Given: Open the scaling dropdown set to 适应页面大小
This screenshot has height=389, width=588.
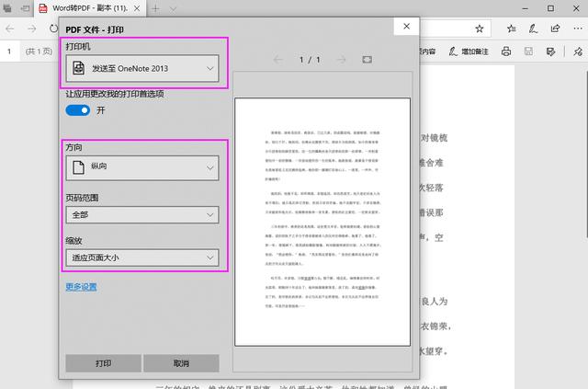Looking at the screenshot, I should (x=142, y=258).
